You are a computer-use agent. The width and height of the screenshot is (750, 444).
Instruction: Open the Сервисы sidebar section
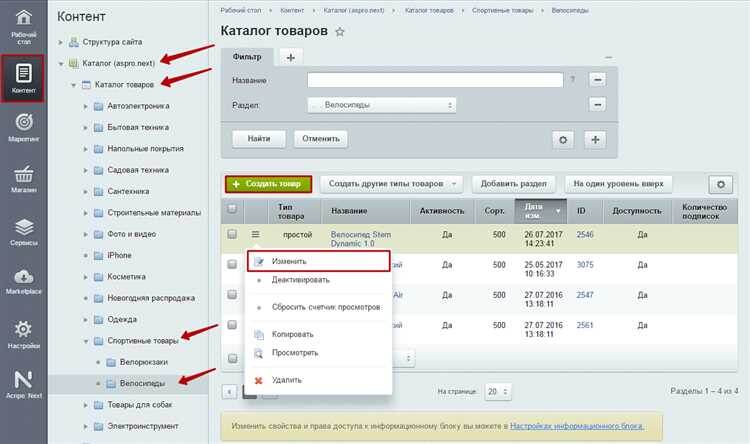tap(23, 232)
